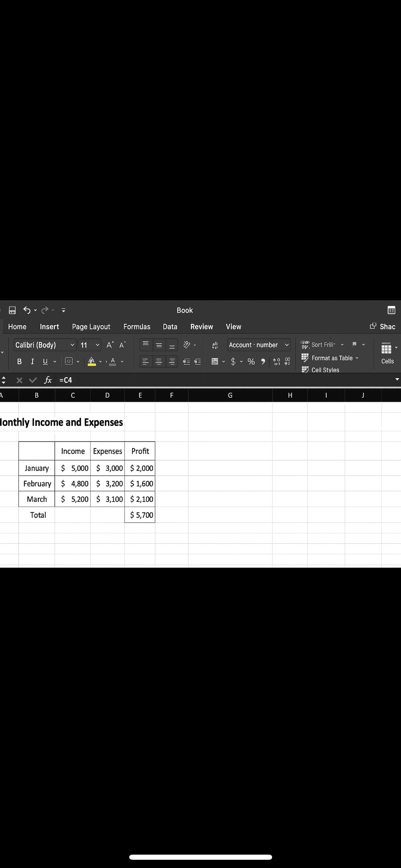Click the Increase Decimal icon
The width and height of the screenshot is (401, 868).
tap(276, 361)
